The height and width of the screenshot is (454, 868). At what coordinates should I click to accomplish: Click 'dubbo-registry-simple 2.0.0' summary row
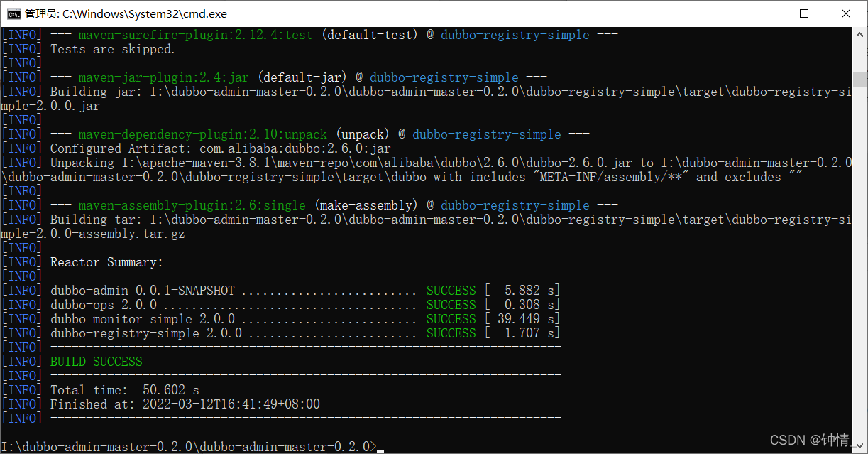(305, 333)
